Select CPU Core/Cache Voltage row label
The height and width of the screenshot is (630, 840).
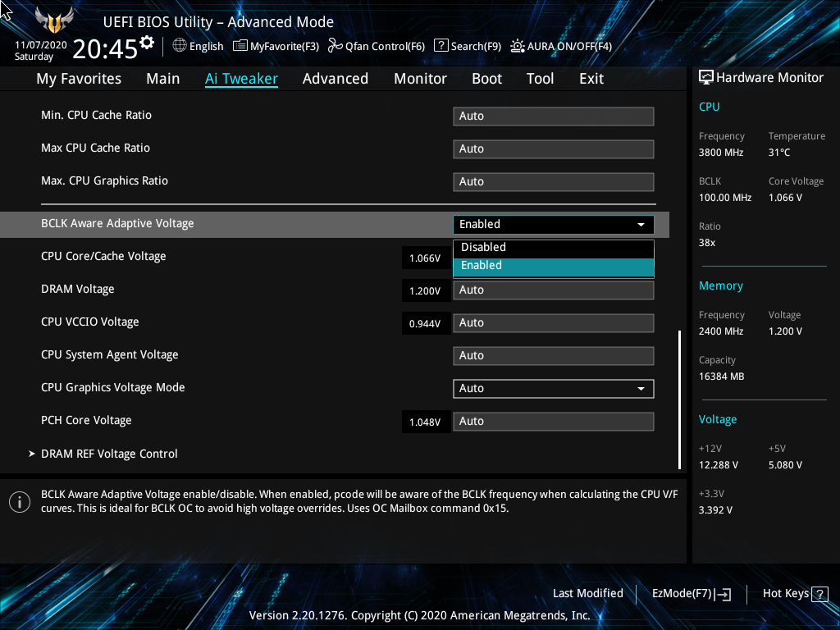coord(103,257)
